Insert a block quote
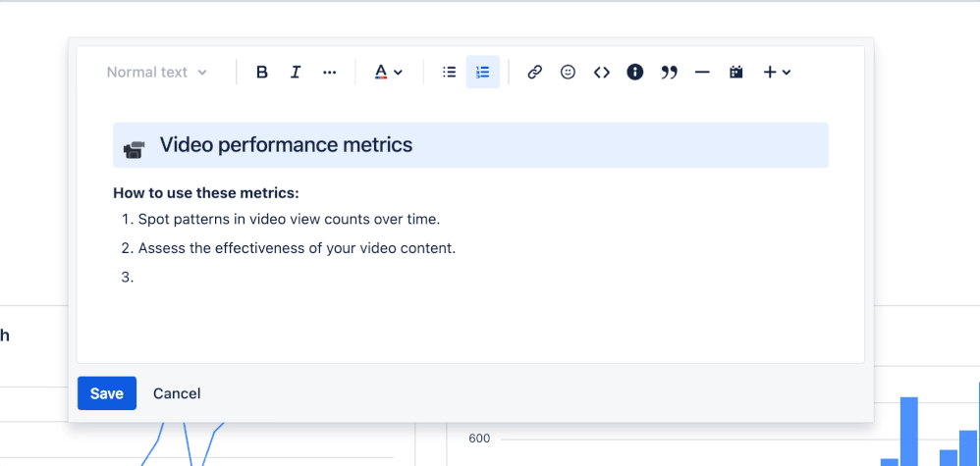Screen dimensions: 980x466 pos(669,73)
